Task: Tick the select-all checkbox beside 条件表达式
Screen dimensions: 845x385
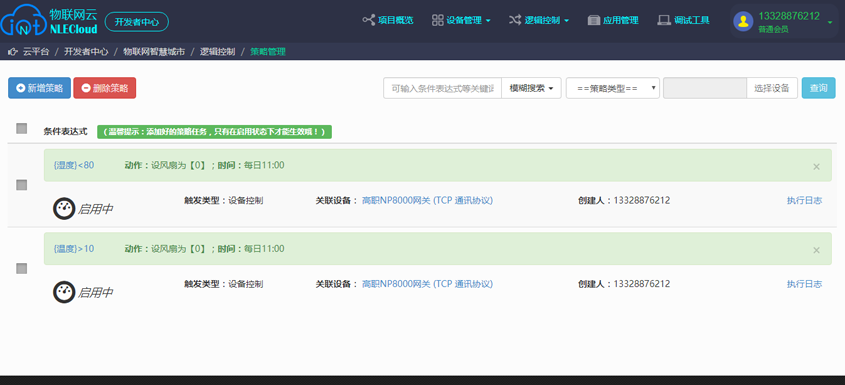Action: pyautogui.click(x=22, y=128)
